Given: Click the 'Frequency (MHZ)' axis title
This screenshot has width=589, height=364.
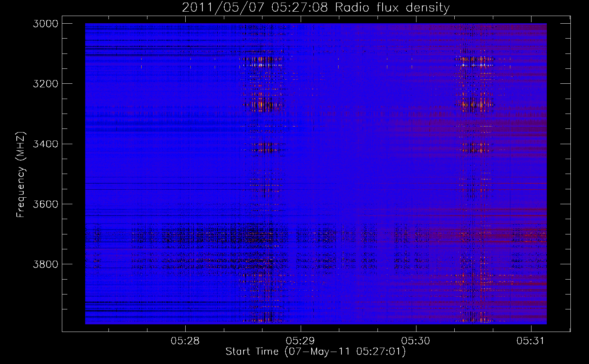Looking at the screenshot, I should click(x=21, y=175).
